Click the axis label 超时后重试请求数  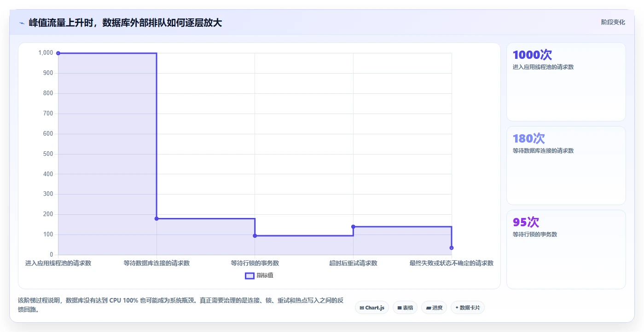point(353,263)
